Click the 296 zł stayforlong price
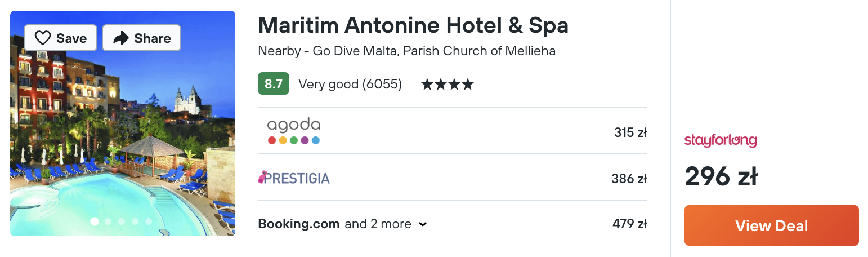Image resolution: width=868 pixels, height=257 pixels. (721, 176)
